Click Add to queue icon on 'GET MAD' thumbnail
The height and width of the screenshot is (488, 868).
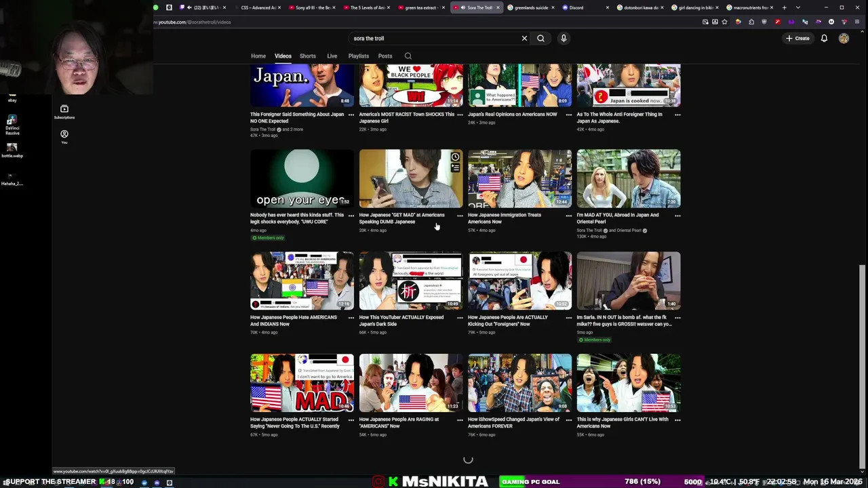pyautogui.click(x=455, y=167)
